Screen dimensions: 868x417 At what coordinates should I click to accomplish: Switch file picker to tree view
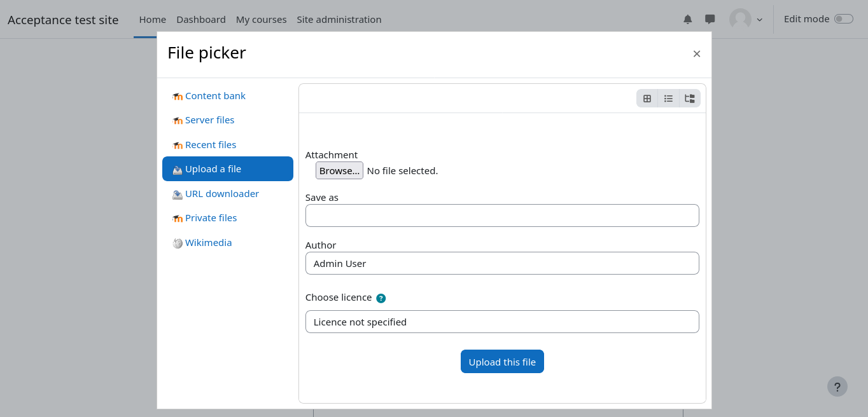point(689,99)
